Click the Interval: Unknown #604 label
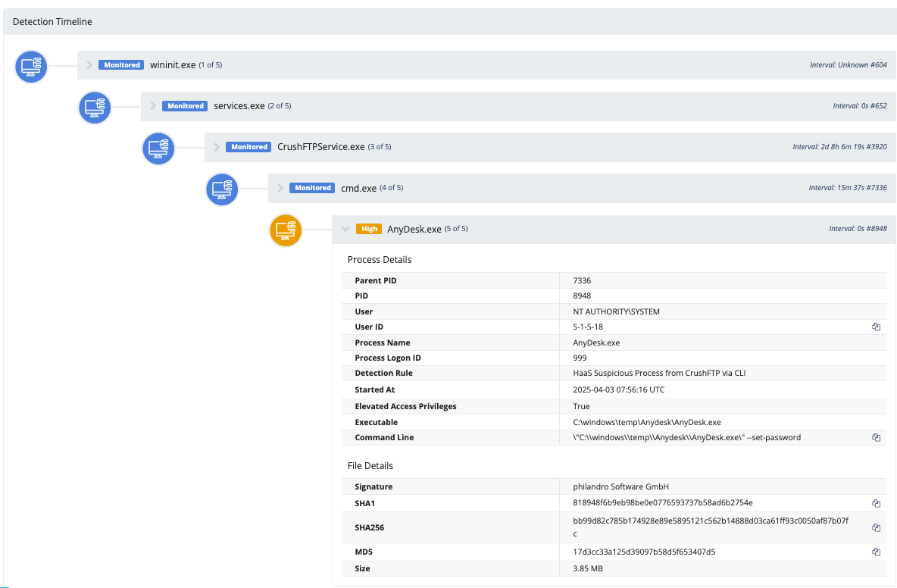Image resolution: width=897 pixels, height=588 pixels. [849, 64]
